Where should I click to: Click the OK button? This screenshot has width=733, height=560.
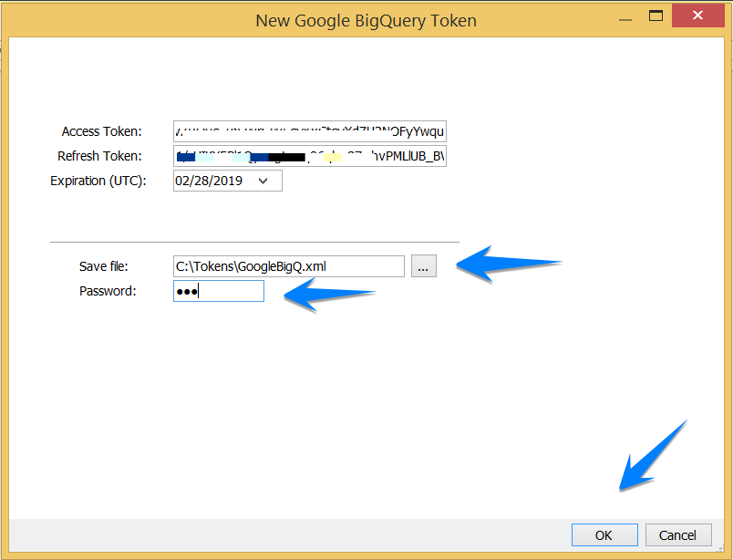click(x=604, y=534)
